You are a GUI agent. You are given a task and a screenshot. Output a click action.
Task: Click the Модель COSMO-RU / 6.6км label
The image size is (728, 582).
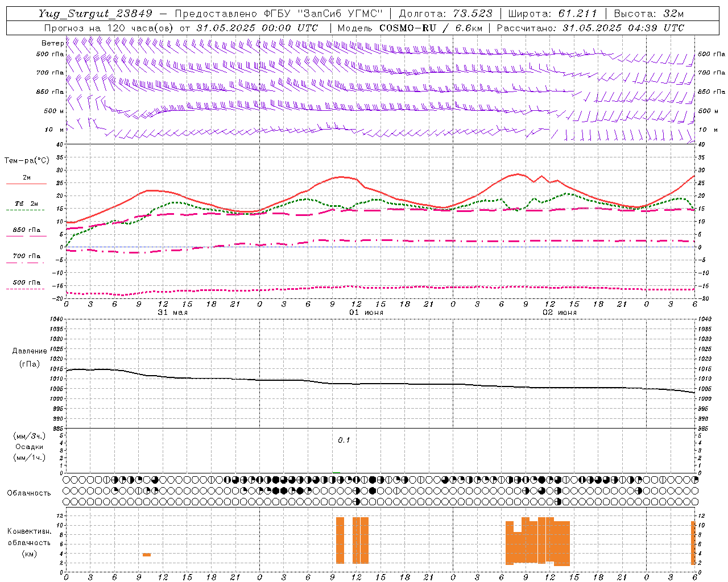click(x=409, y=28)
